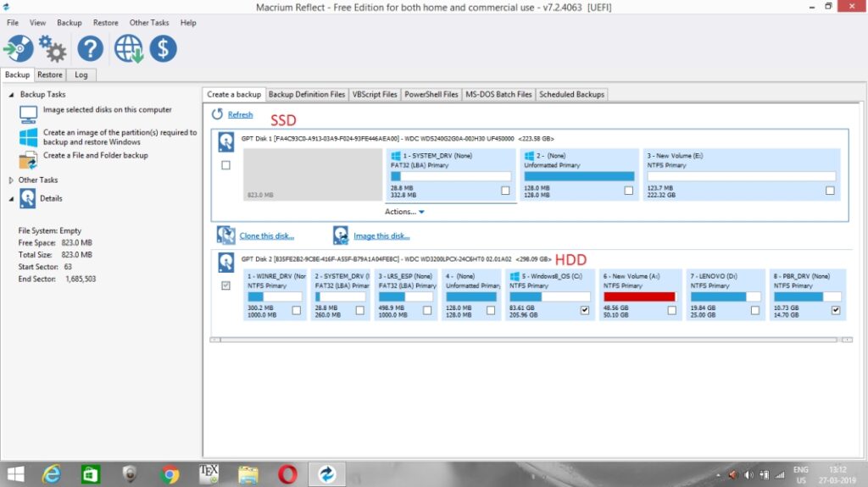Switch to the Log tab
The image size is (868, 487).
(81, 75)
